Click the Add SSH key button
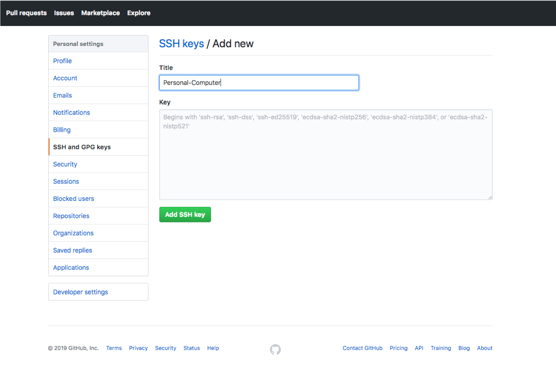 point(185,215)
